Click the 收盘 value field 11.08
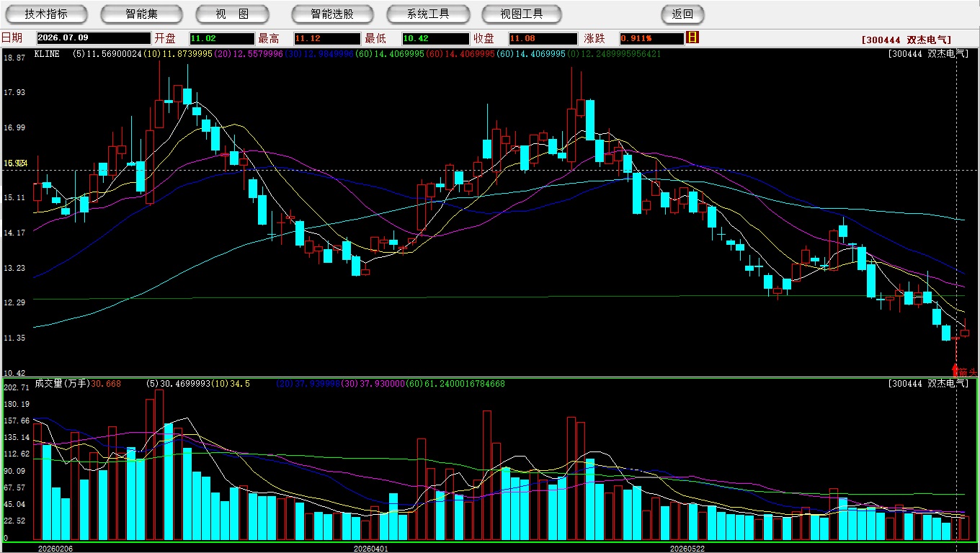The image size is (980, 553). coord(543,38)
